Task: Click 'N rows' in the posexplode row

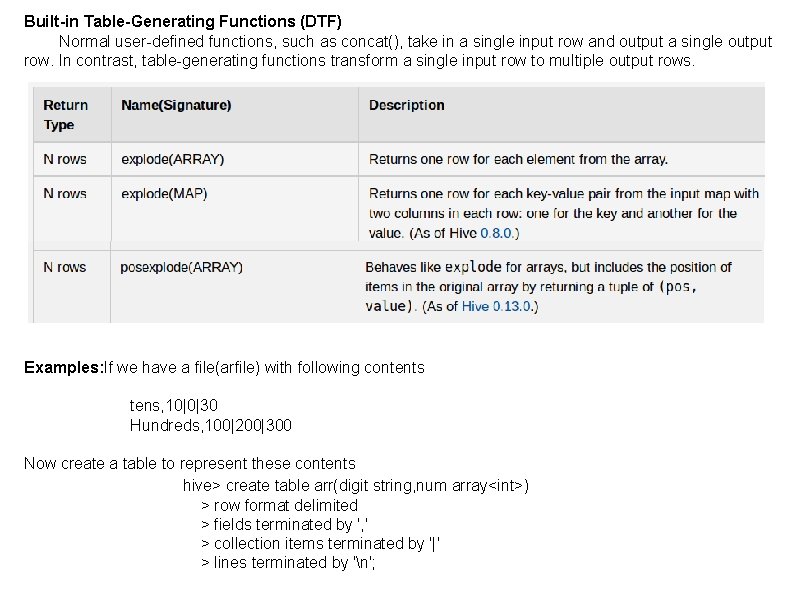Action: point(65,267)
